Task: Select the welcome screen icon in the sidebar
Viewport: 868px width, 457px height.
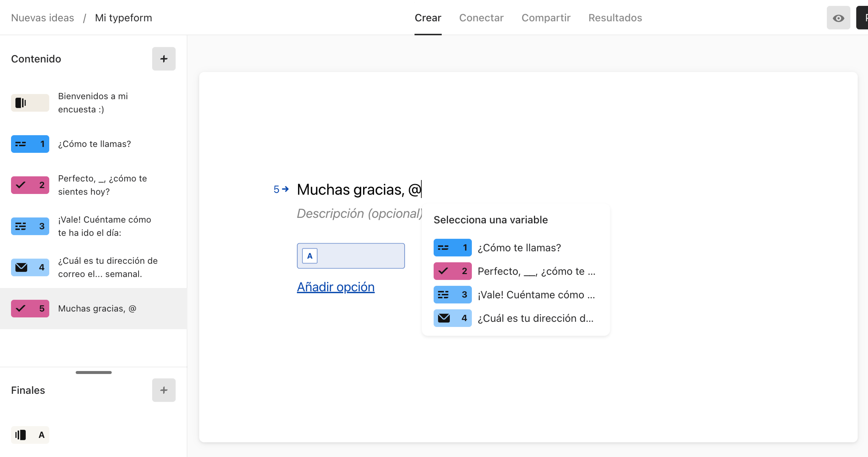Action: 30,103
